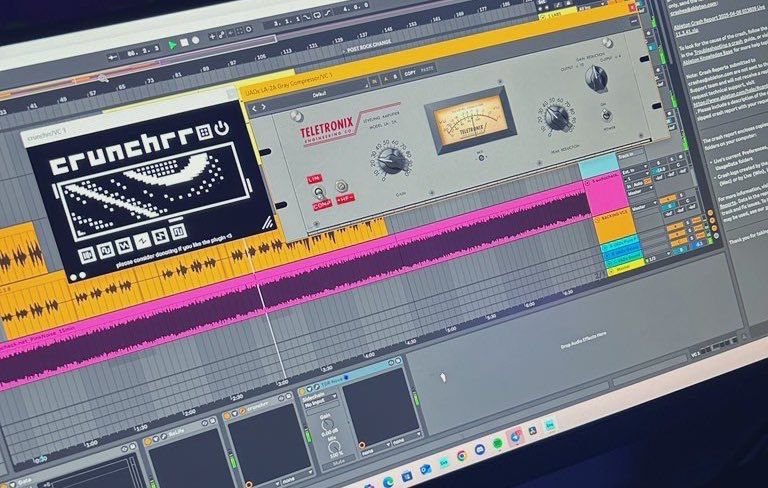Open Discord from the taskbar
This screenshot has height=488, width=768.
click(480, 449)
